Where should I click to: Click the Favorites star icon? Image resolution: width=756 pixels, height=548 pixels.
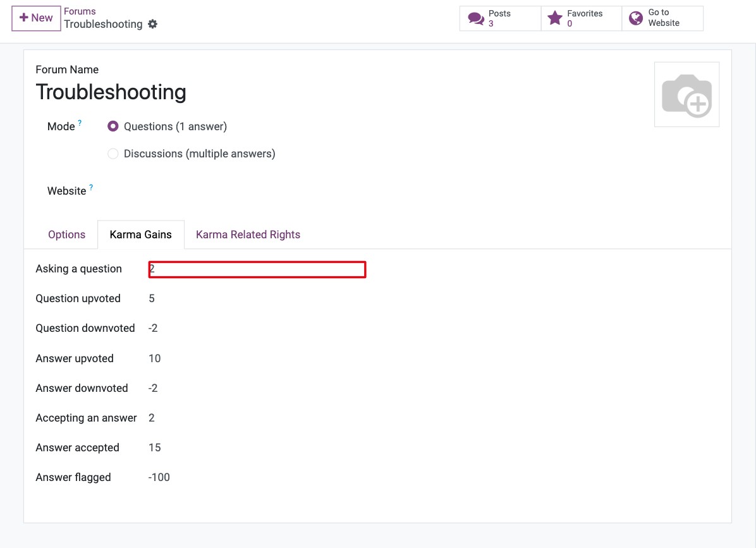coord(555,18)
